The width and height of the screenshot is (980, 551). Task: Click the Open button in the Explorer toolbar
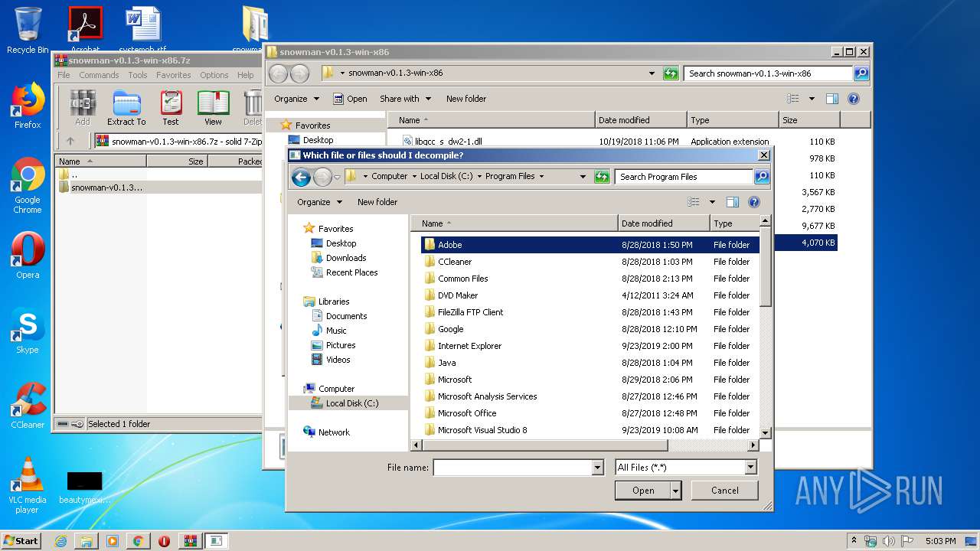pos(351,99)
